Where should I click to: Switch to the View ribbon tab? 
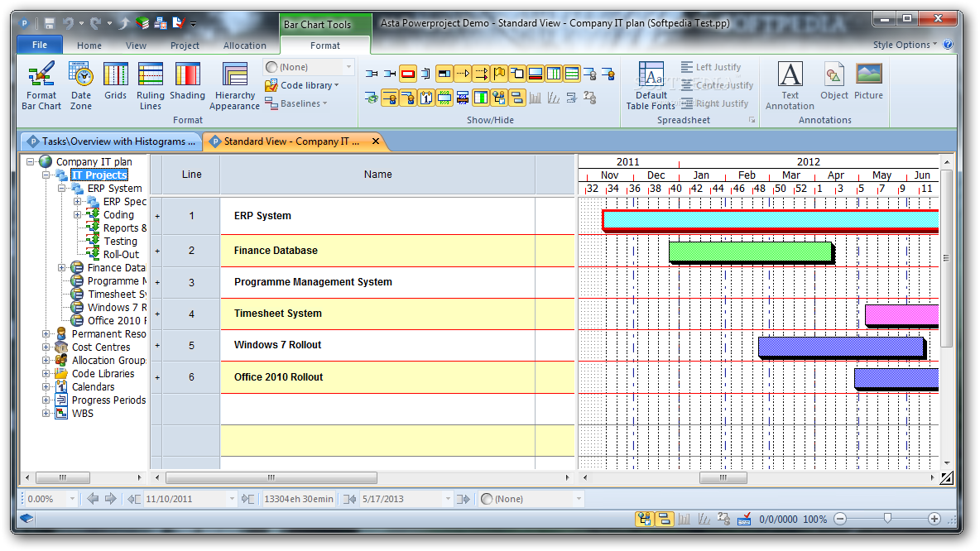tap(136, 45)
